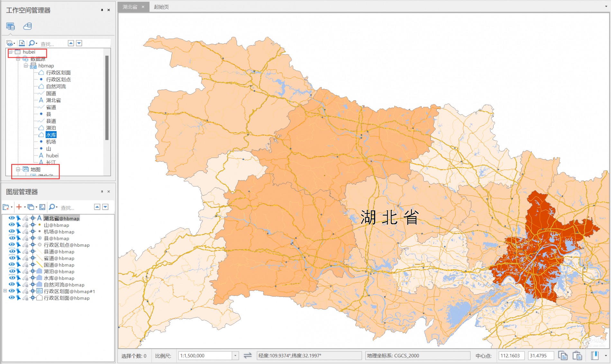Click the polygon symbol of 湖泊@hbmap layer
This screenshot has width=611, height=364.
point(39,271)
